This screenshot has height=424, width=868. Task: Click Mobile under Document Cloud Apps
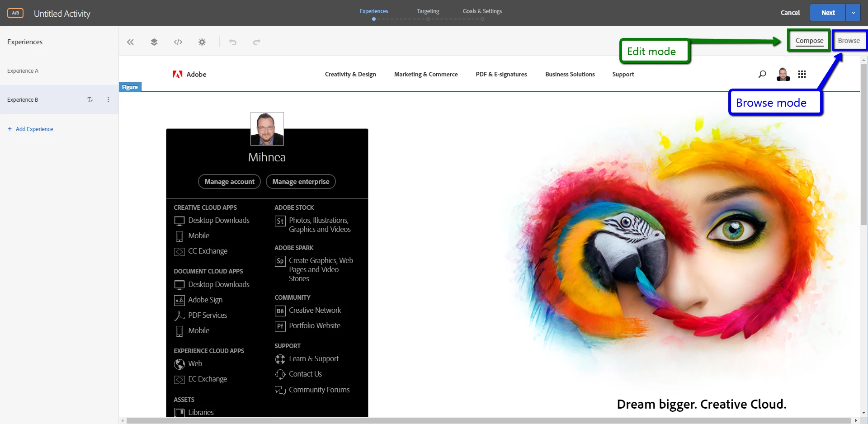[198, 330]
